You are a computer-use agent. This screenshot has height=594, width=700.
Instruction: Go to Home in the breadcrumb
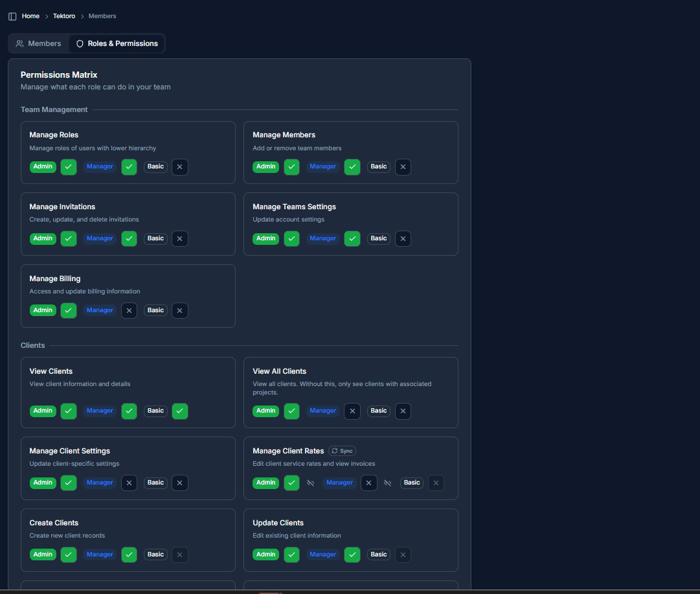click(x=30, y=16)
